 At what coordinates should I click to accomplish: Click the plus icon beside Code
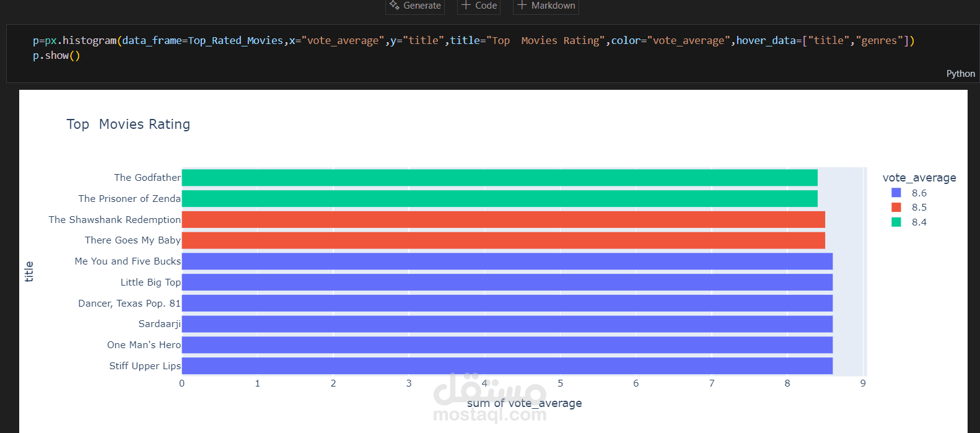[466, 5]
